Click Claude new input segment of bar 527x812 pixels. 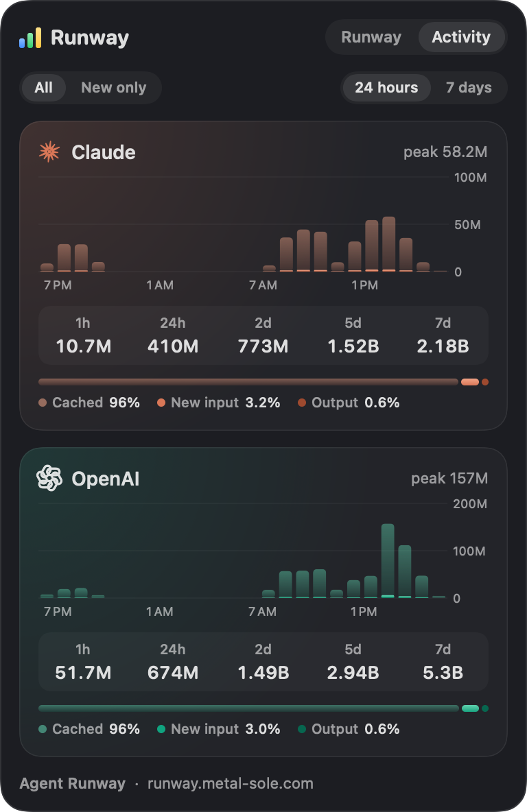click(470, 382)
